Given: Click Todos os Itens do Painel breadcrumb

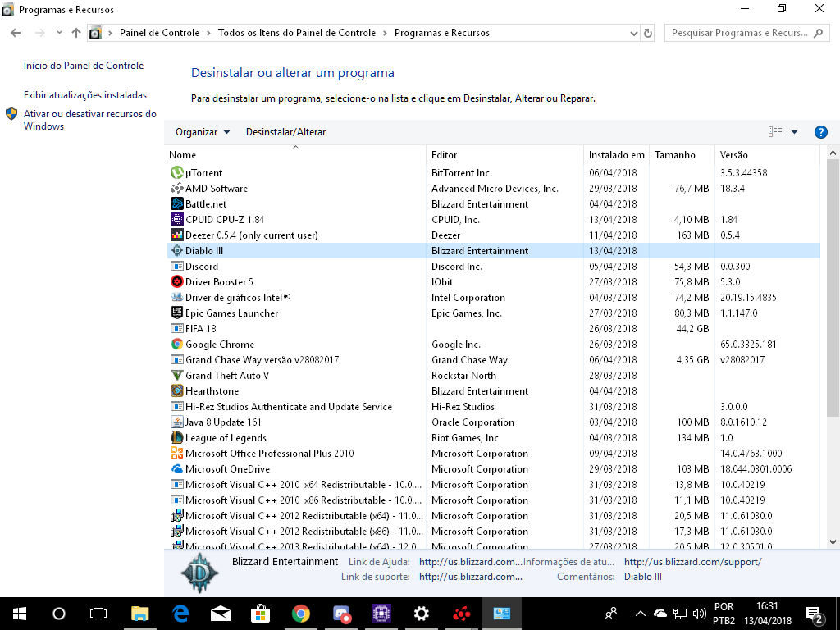Looking at the screenshot, I should [x=297, y=33].
